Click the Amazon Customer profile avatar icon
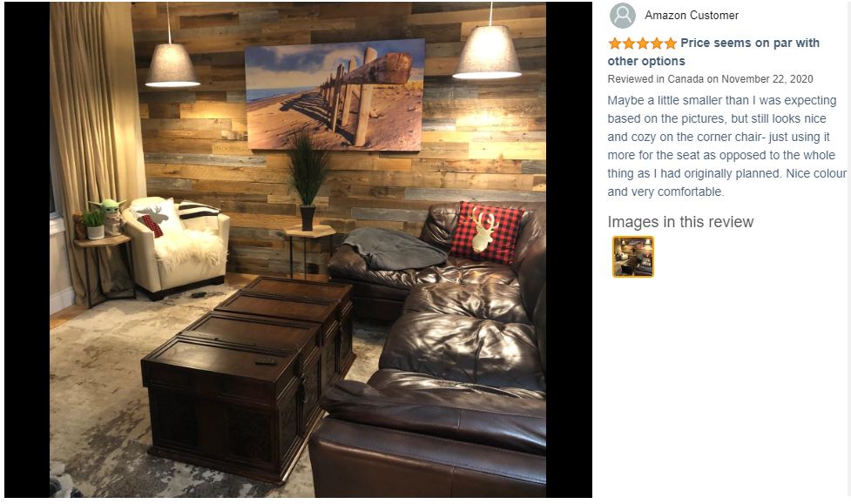Viewport: 851px width, 504px height. point(622,15)
